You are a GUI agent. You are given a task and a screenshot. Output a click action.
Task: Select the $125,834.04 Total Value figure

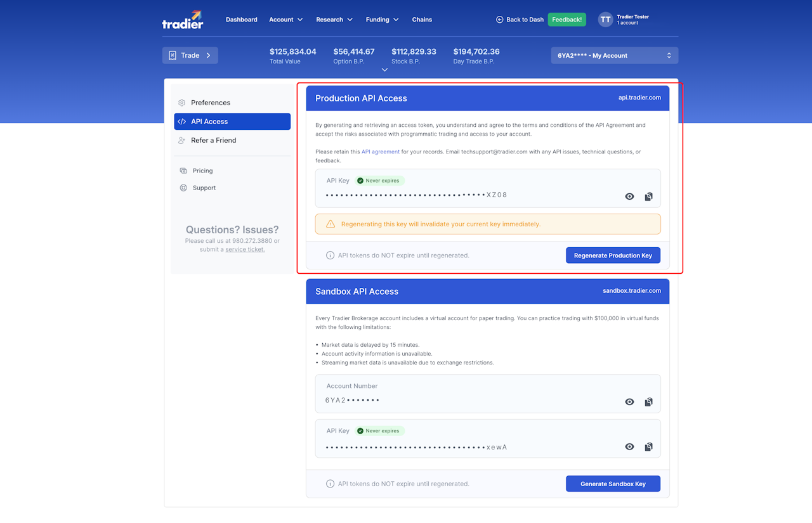pyautogui.click(x=293, y=51)
